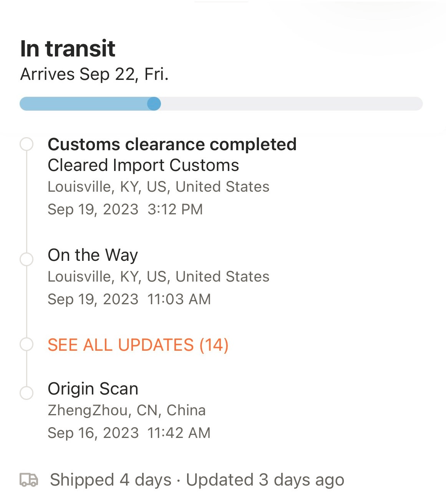Select the Origin Scan timeline circle
This screenshot has width=446, height=504.
click(27, 393)
